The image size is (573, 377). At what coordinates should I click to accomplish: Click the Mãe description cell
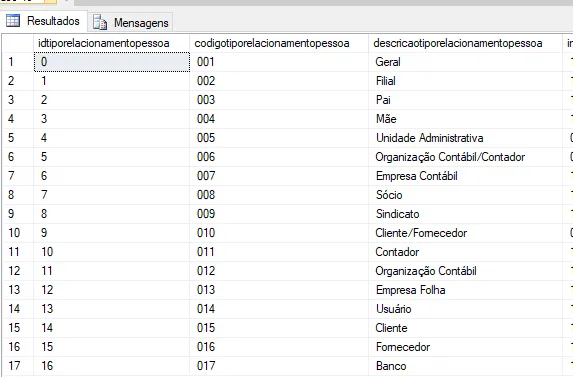tap(466, 119)
